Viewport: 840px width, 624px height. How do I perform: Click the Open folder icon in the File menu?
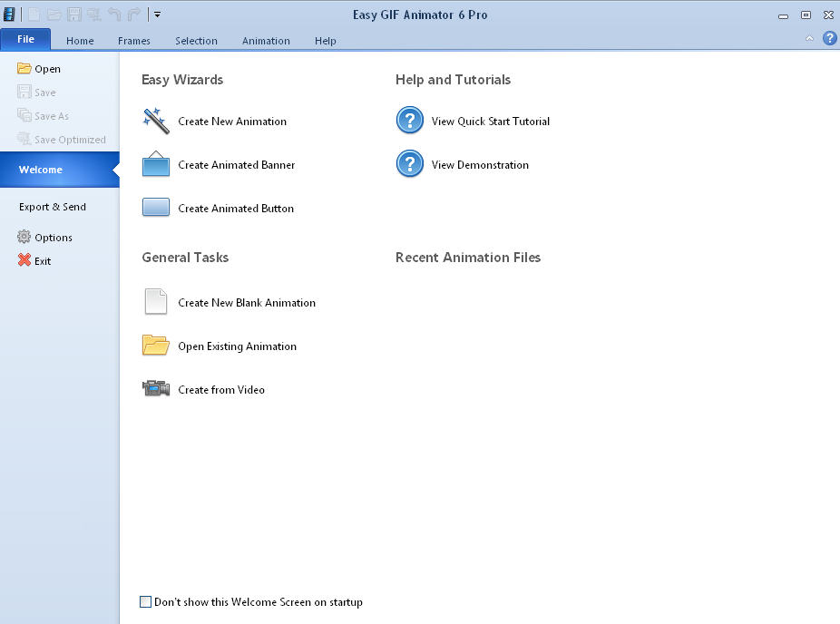tap(24, 68)
